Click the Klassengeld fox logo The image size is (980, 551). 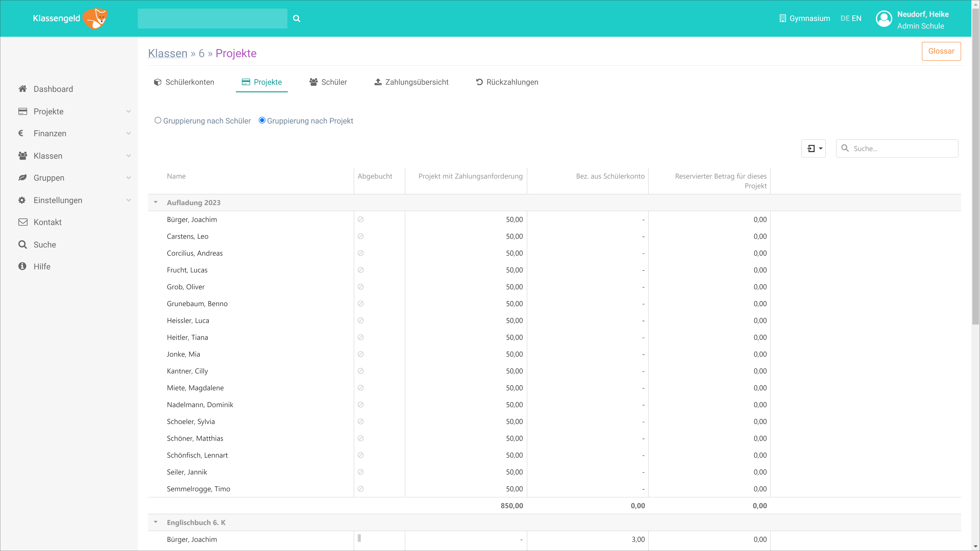point(95,18)
